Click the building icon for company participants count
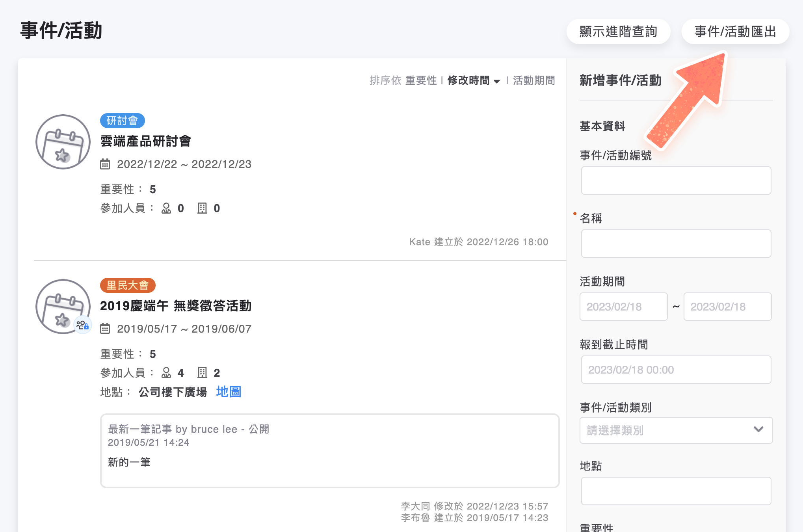Viewport: 803px width, 532px height. [x=203, y=208]
